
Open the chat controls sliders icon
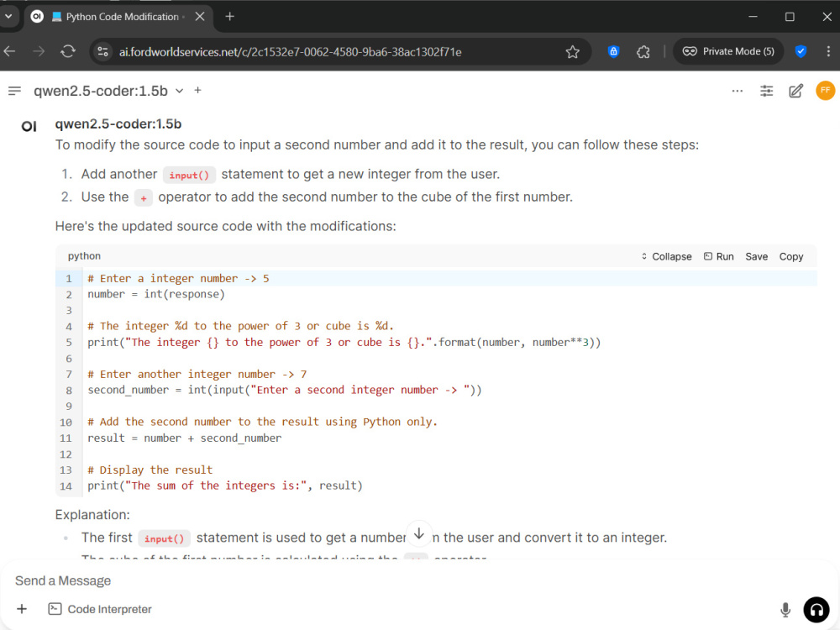(x=767, y=91)
